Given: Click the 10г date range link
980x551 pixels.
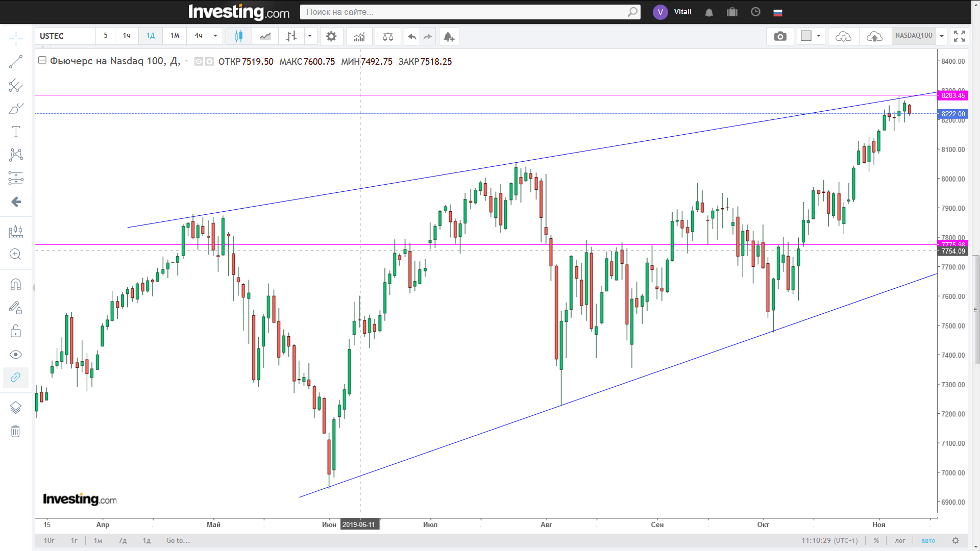Looking at the screenshot, I should [x=49, y=540].
